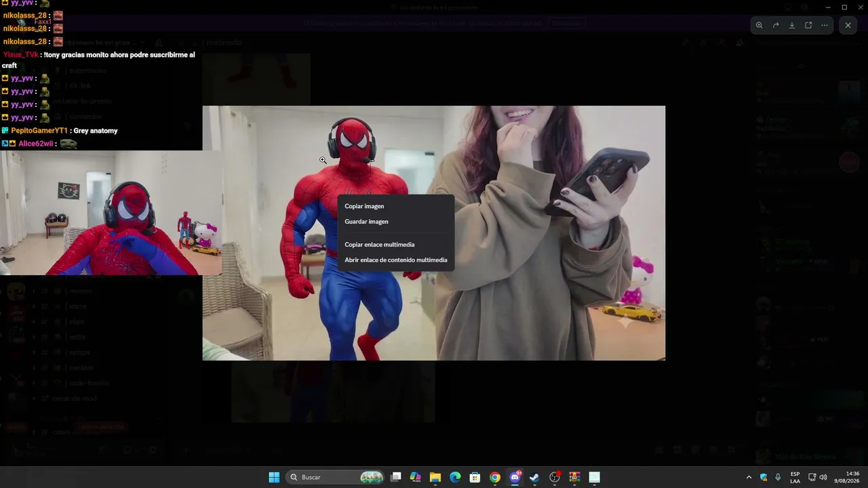Open Steam from the taskbar
The image size is (868, 488).
pyautogui.click(x=534, y=477)
